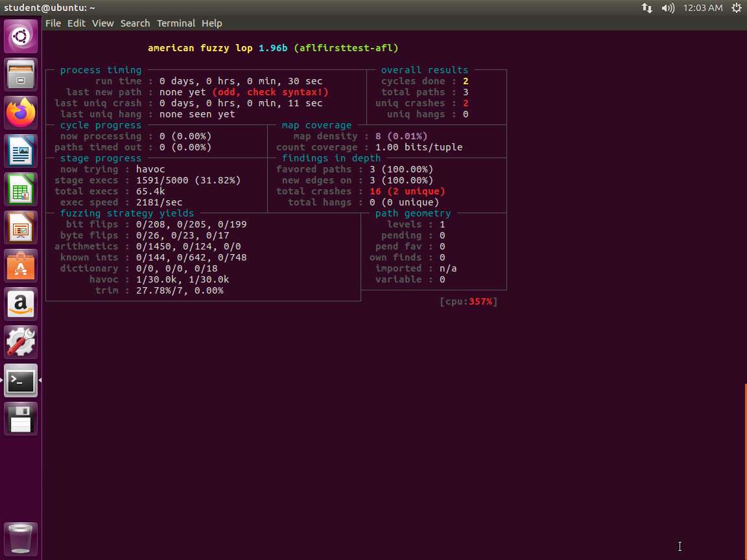
Task: Open Ubuntu Software center icon
Action: tap(21, 266)
